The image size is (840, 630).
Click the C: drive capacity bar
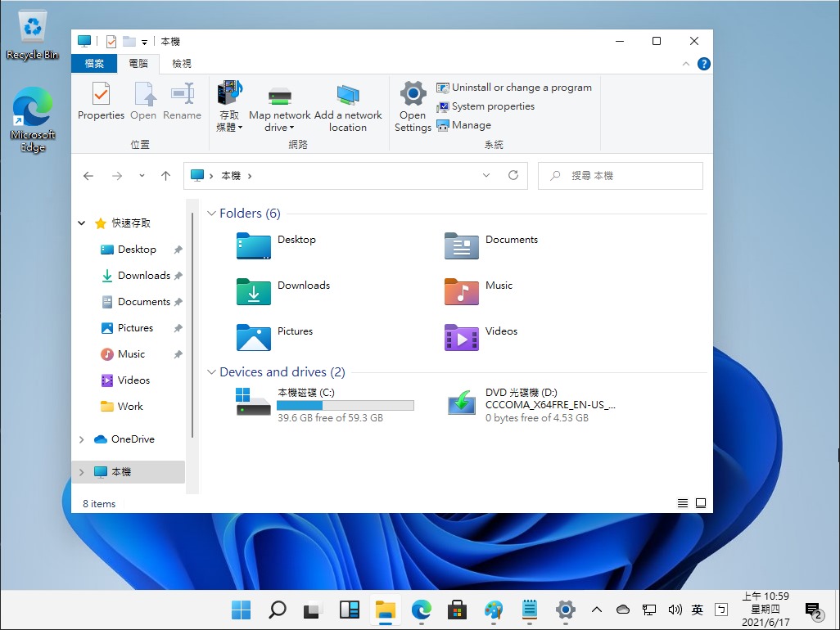pyautogui.click(x=345, y=405)
